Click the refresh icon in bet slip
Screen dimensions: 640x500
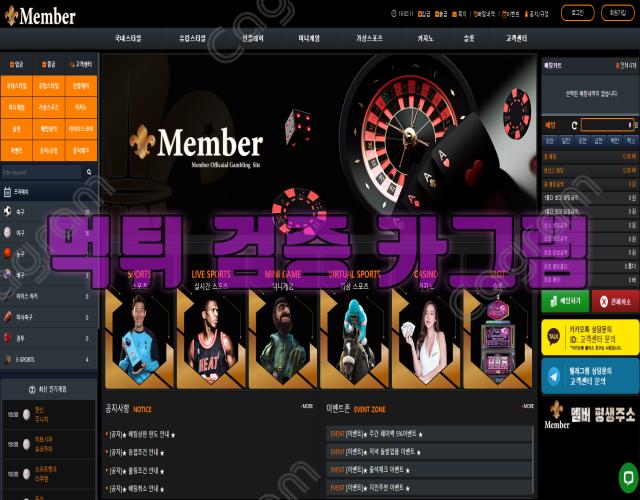click(575, 125)
